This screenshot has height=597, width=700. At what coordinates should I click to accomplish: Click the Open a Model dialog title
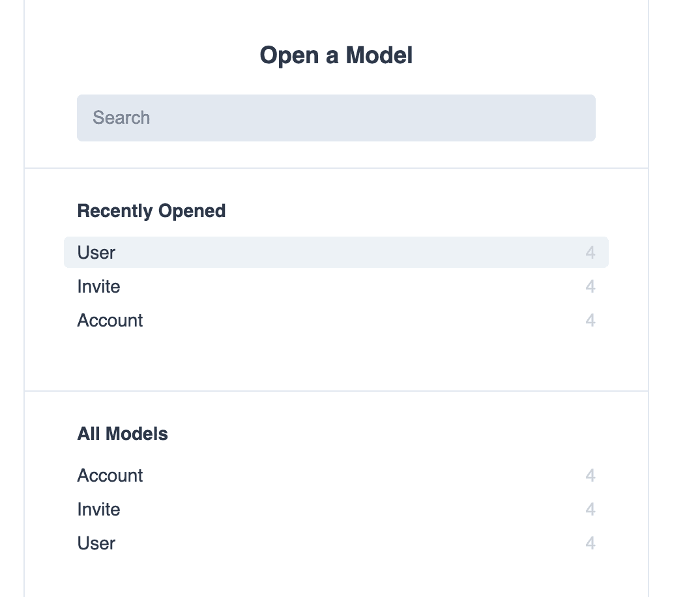tap(336, 55)
